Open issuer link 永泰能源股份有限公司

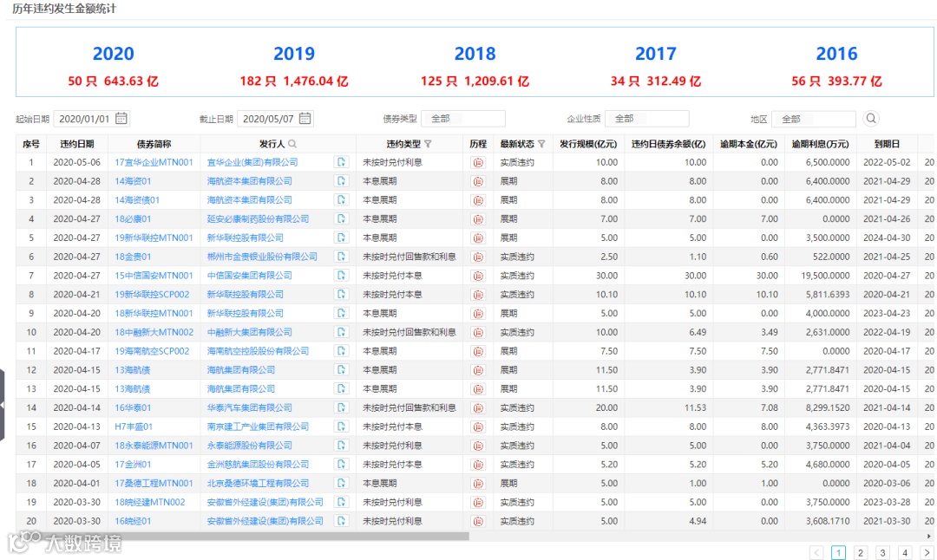[x=249, y=446]
